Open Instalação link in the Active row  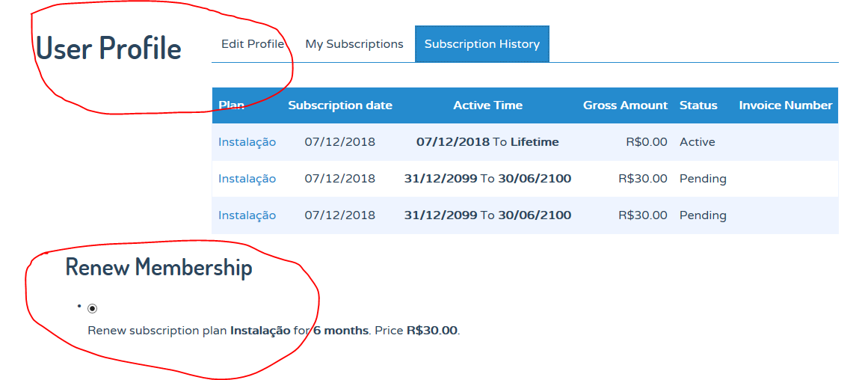pos(247,142)
